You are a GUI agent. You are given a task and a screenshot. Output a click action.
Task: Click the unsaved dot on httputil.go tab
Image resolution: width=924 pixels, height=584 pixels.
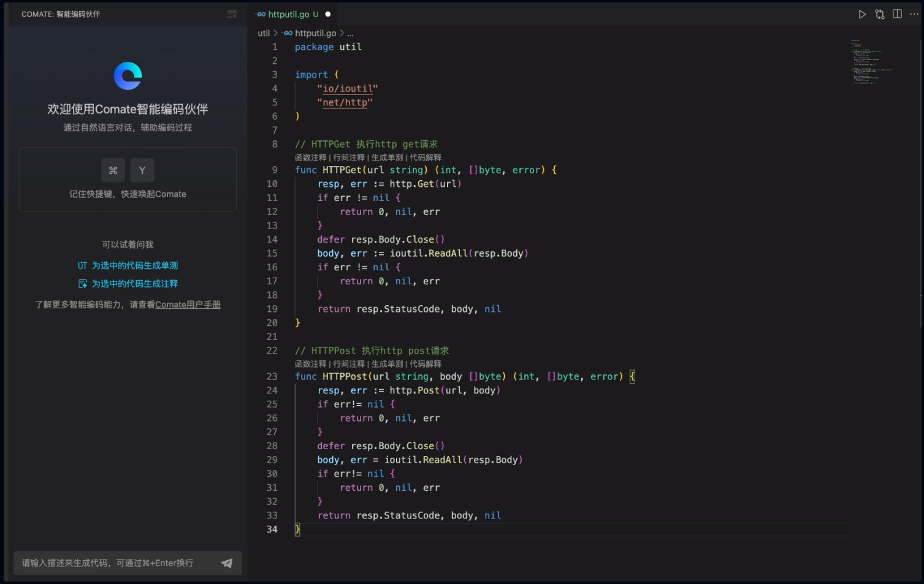pos(328,14)
